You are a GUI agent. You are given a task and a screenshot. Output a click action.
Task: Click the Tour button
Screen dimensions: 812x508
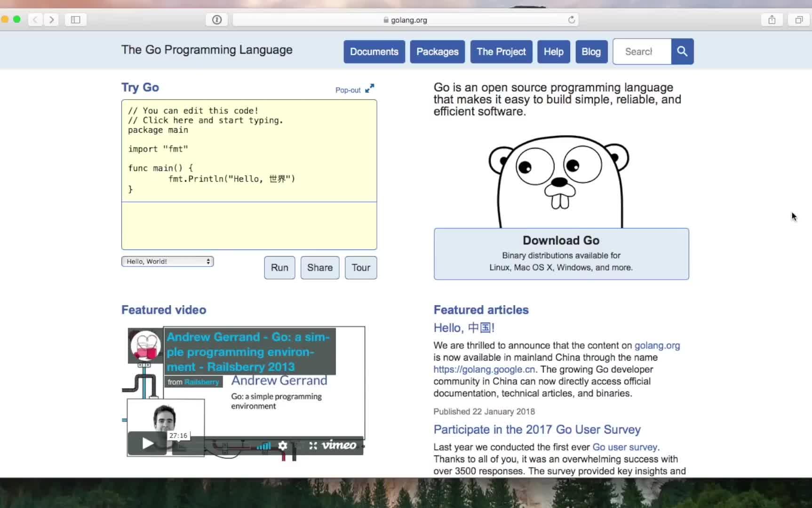coord(361,267)
